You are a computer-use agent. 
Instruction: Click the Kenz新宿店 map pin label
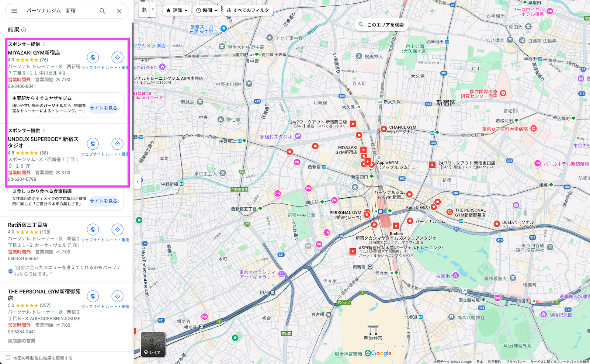click(417, 208)
